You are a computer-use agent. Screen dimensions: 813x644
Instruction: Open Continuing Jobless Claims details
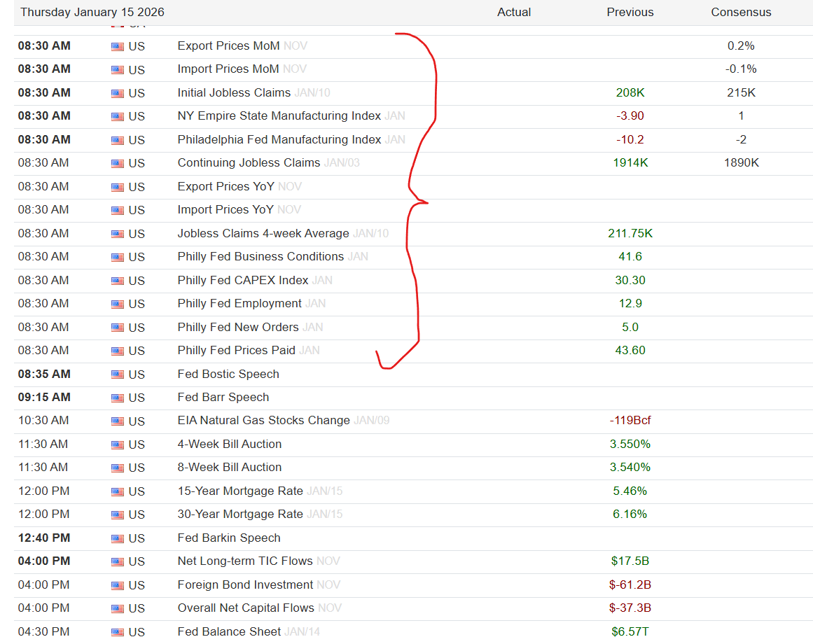tap(249, 163)
